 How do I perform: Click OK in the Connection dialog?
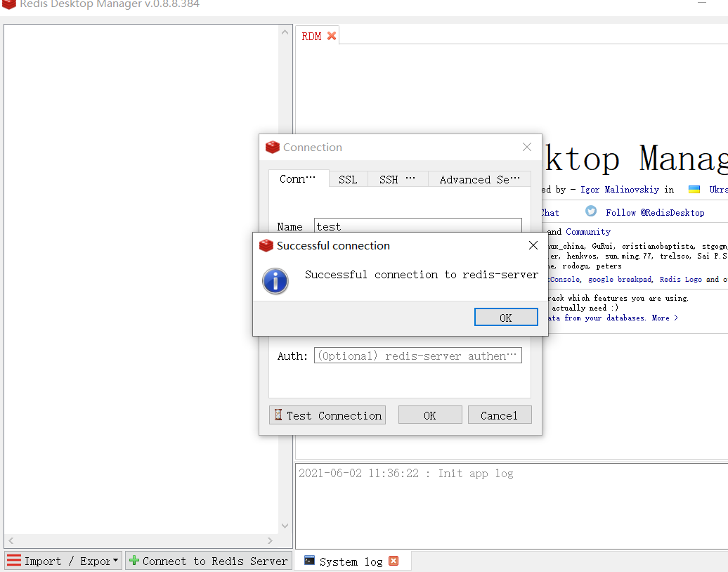click(430, 415)
